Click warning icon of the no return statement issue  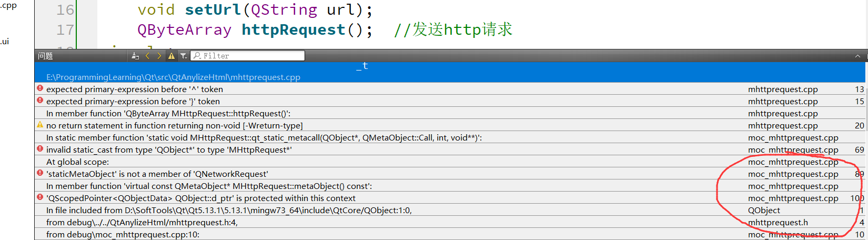(40, 125)
